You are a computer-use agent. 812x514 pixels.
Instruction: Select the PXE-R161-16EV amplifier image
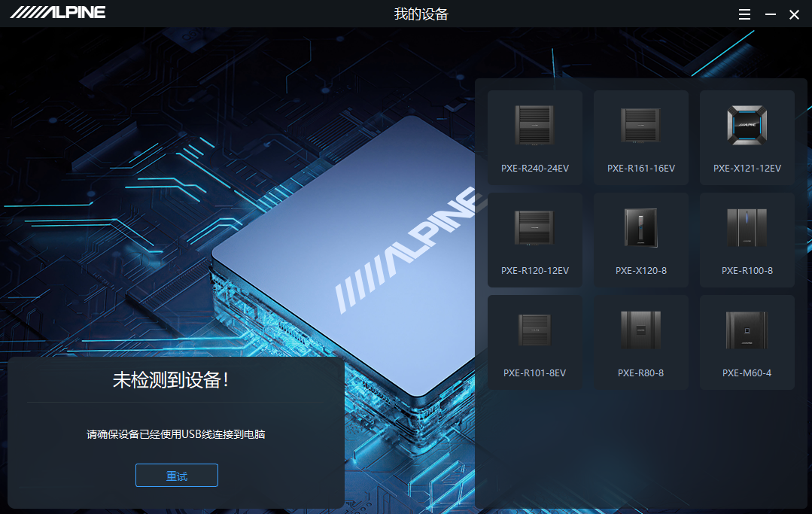click(640, 125)
